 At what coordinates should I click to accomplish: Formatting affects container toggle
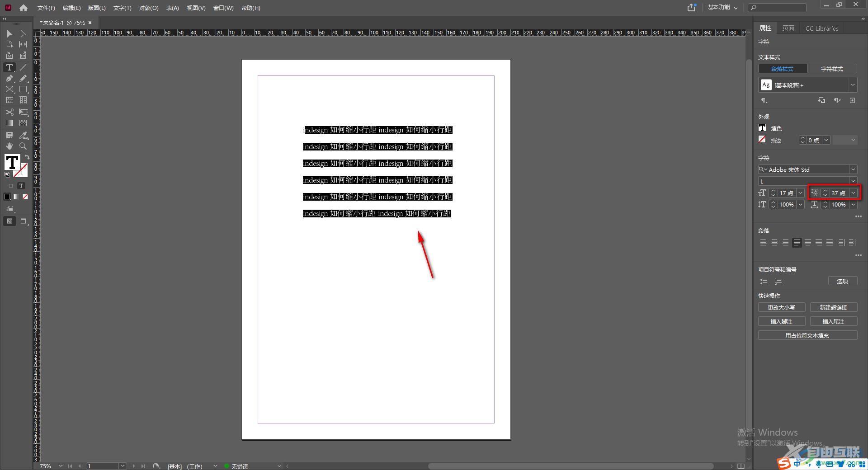click(11, 186)
